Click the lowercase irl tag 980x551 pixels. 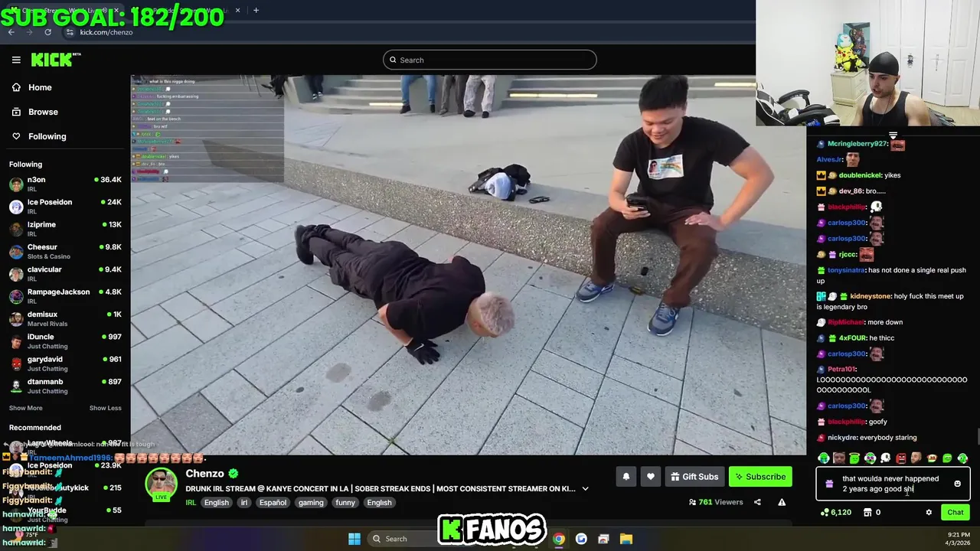243,503
